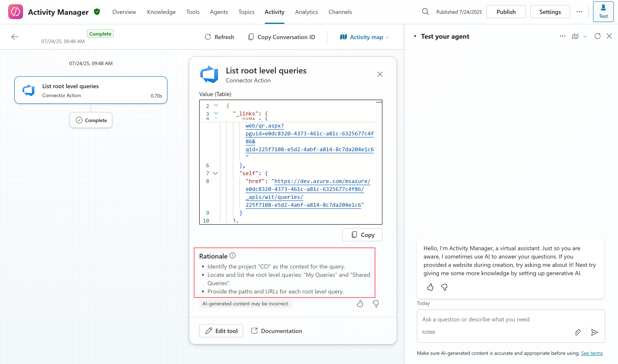Switch to the Analytics tab
Viewport: 618px width, 364px height.
click(x=306, y=12)
